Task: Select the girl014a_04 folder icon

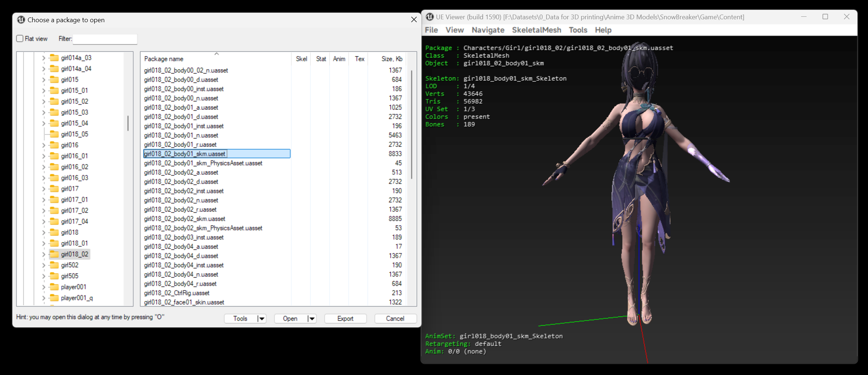Action: click(x=54, y=68)
